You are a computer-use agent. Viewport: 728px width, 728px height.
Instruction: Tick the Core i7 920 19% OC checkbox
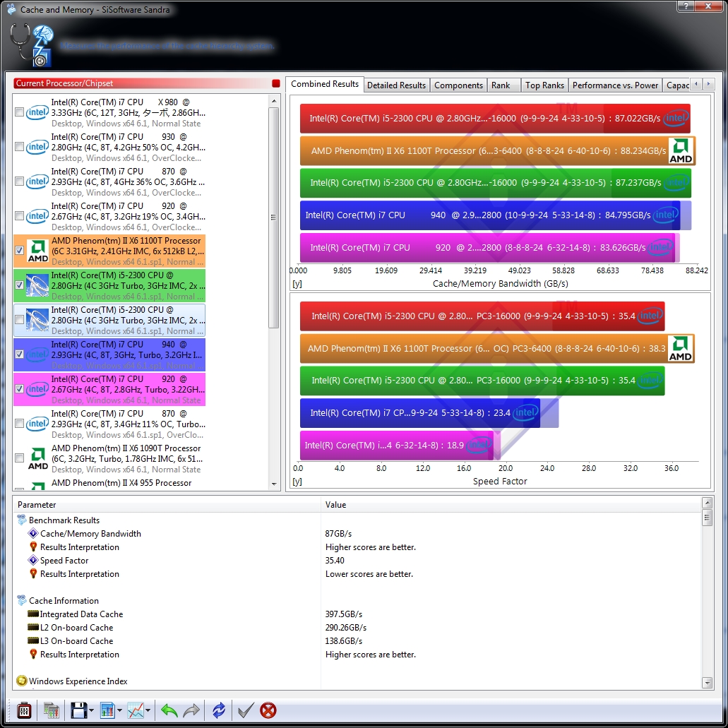click(x=20, y=216)
